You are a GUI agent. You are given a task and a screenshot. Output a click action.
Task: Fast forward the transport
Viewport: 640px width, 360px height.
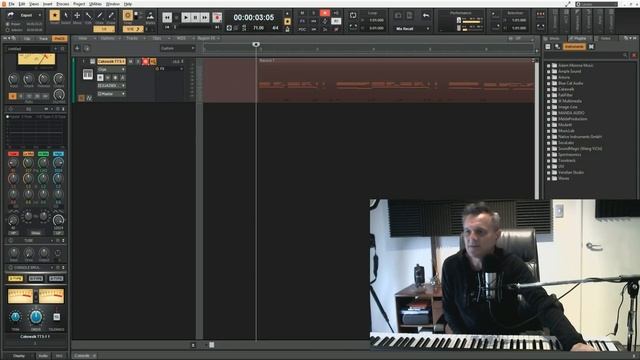point(204,17)
